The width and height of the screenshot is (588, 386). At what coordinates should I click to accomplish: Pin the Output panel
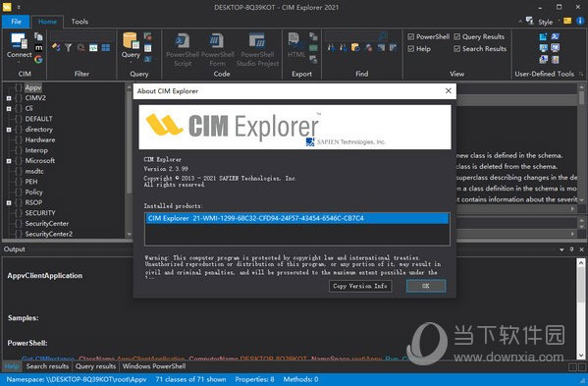pyautogui.click(x=571, y=249)
